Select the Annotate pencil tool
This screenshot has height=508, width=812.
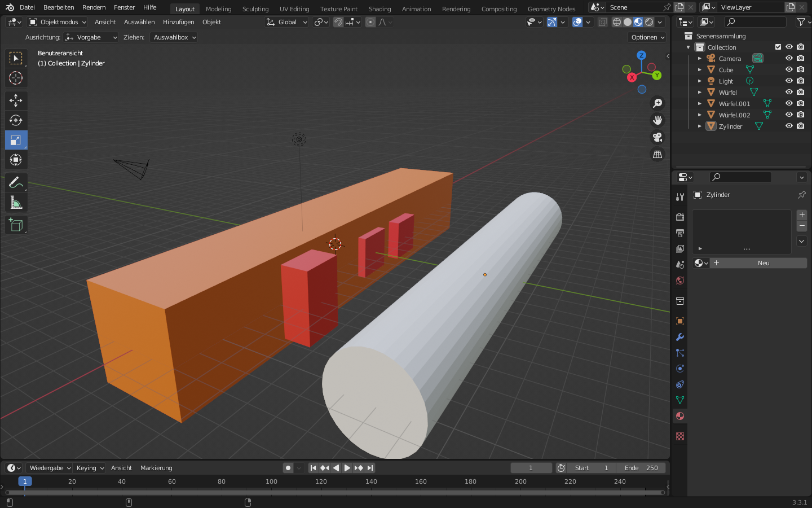click(16, 183)
